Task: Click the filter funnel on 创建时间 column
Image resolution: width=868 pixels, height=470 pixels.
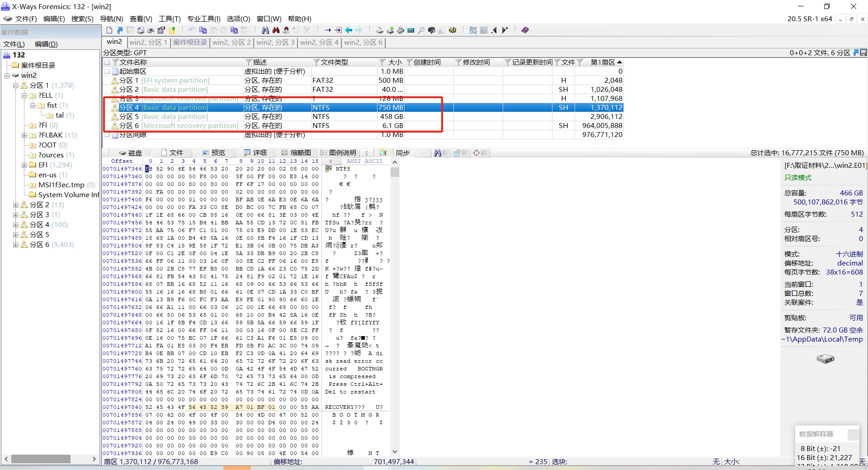Action: (x=409, y=62)
